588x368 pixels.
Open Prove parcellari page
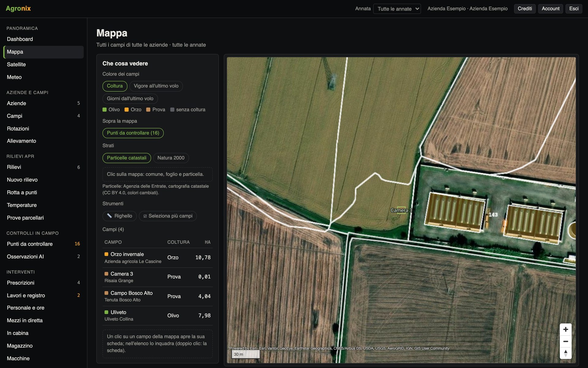coord(43,218)
